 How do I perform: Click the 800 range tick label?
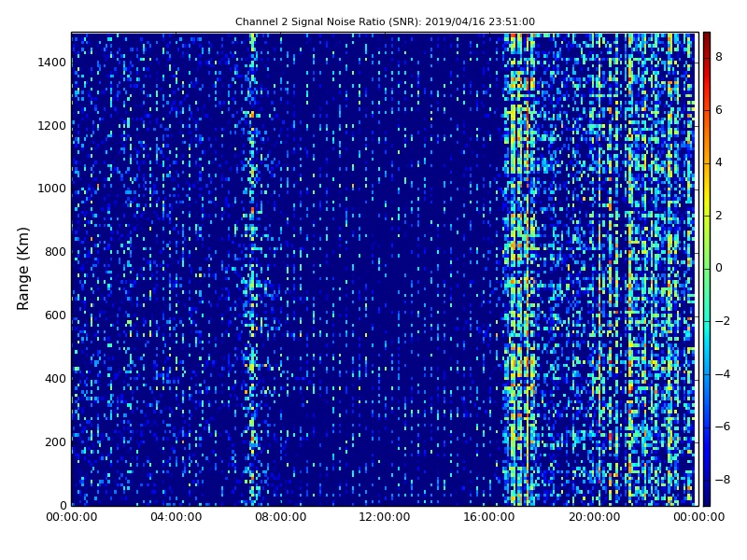click(x=55, y=252)
